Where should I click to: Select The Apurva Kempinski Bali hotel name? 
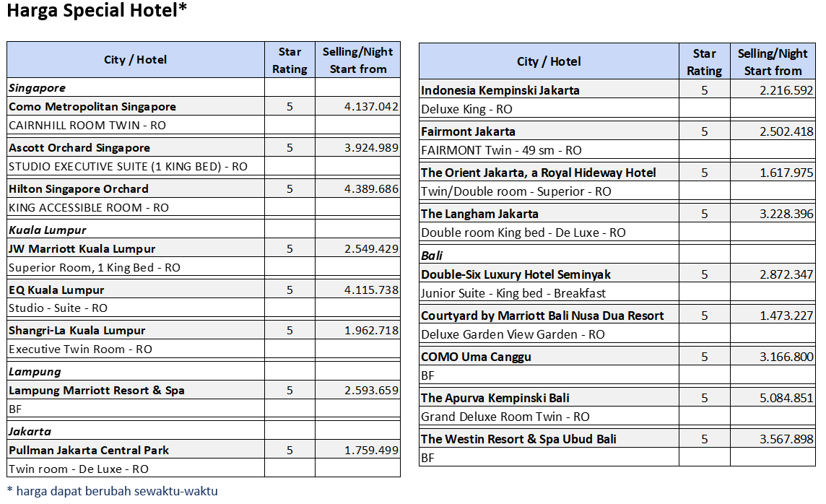[495, 398]
